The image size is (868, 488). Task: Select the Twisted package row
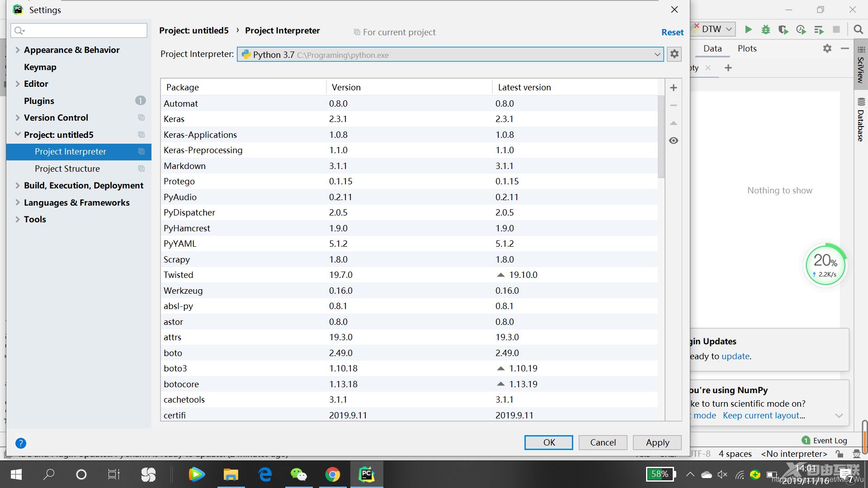click(410, 275)
